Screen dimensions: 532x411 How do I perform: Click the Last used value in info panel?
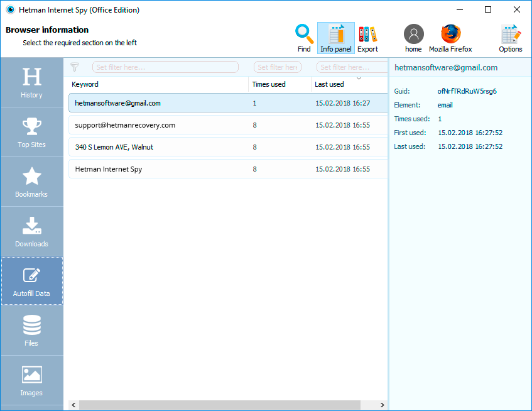(x=470, y=146)
